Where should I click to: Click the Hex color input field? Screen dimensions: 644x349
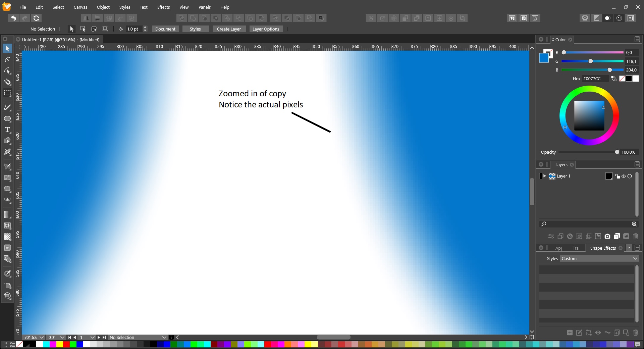click(x=595, y=79)
